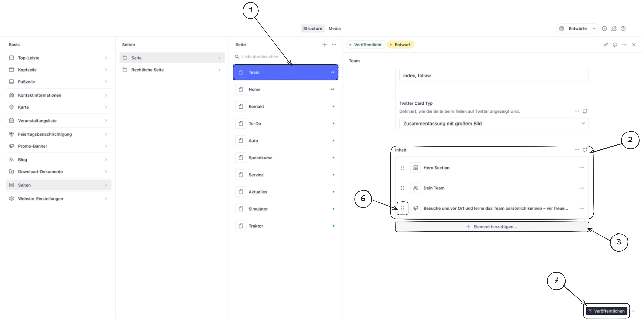Click the plus icon to add new Seite
This screenshot has height=321, width=644.
pos(324,45)
